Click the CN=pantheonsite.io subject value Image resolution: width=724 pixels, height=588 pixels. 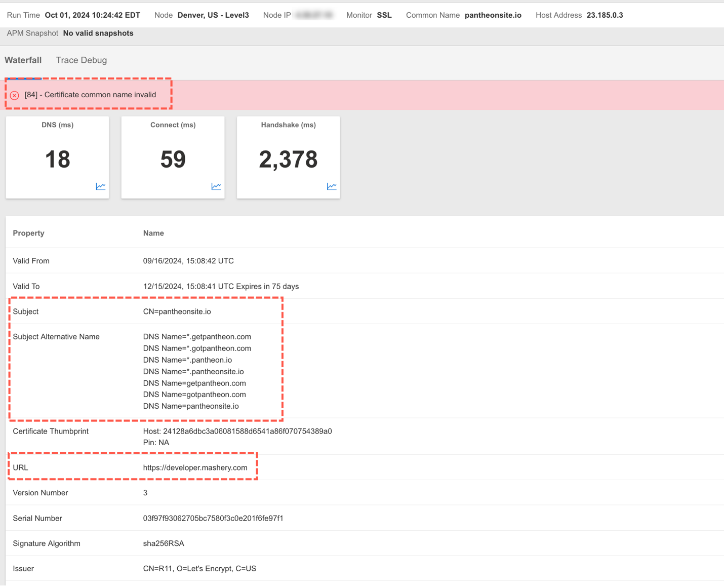[177, 311]
